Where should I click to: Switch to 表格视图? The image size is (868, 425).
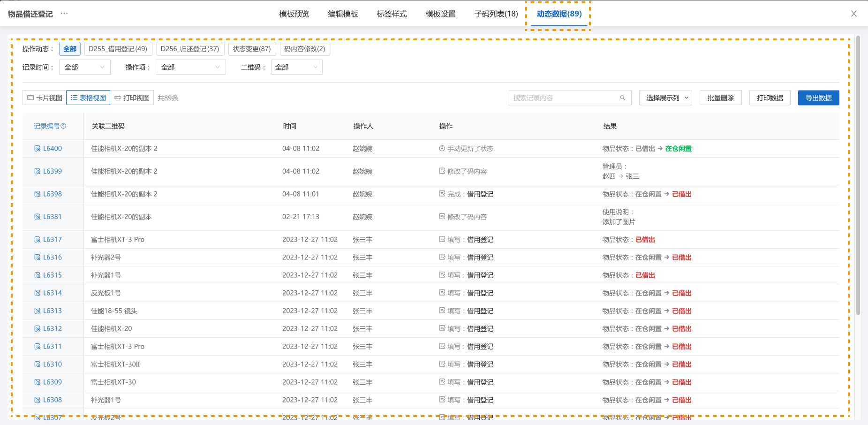click(88, 98)
